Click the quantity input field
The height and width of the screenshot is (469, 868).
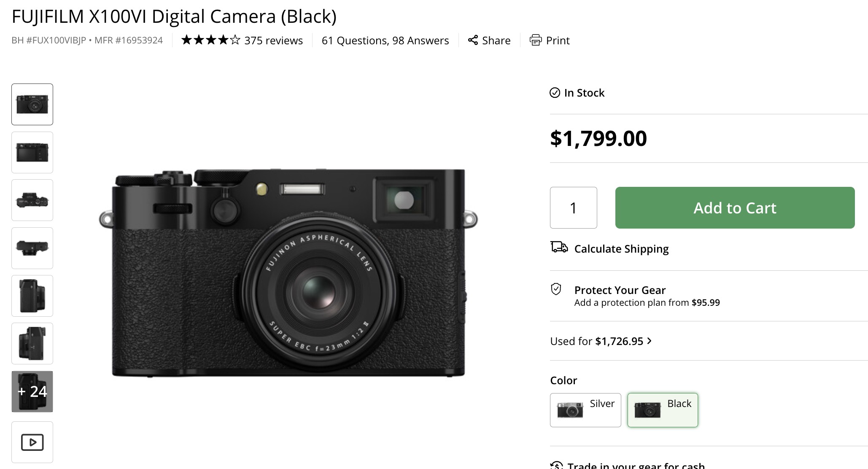tap(573, 208)
